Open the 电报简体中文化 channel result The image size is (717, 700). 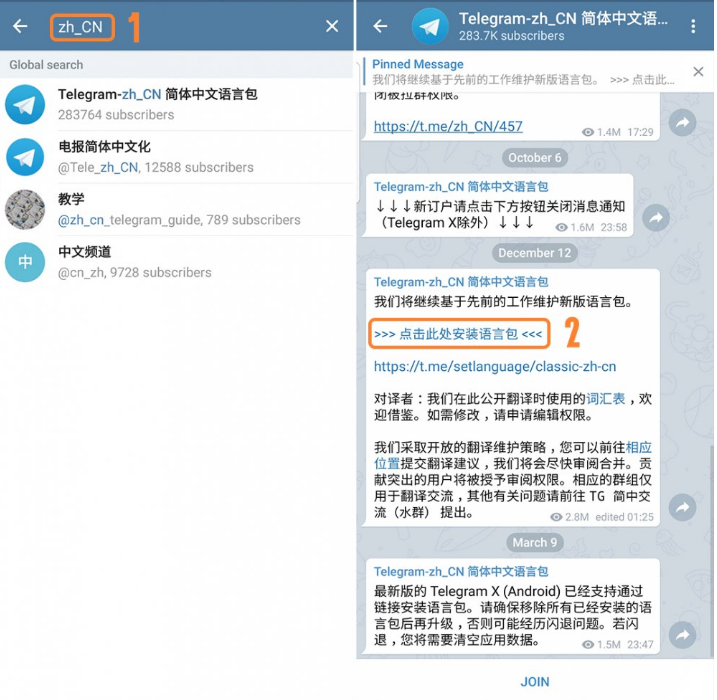177,157
